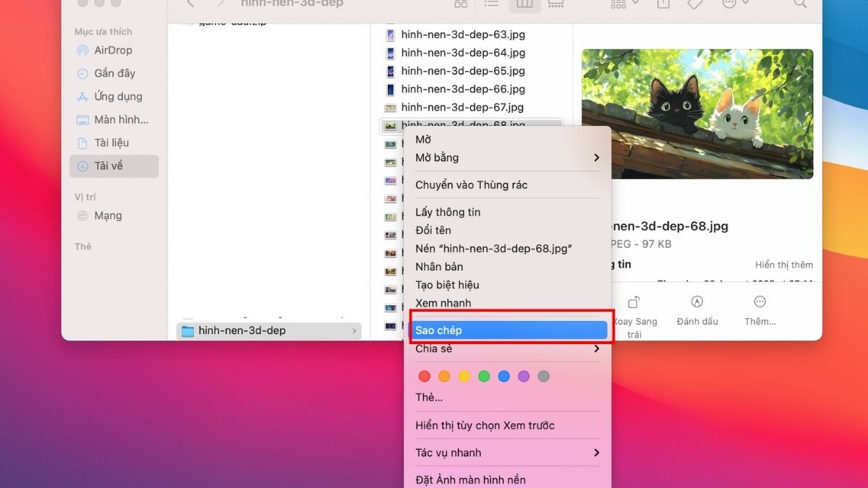Switch to column view in toolbar
This screenshot has width=868, height=488.
524,4
